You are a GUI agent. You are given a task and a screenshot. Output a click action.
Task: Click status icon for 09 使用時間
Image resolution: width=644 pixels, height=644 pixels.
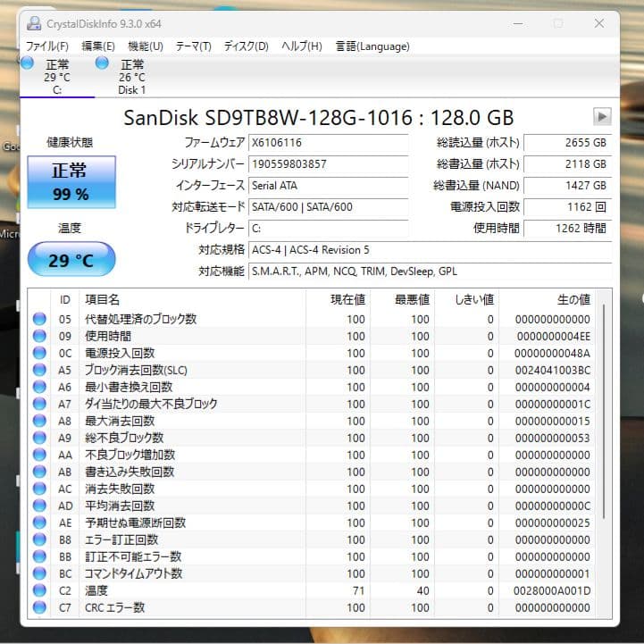pos(39,336)
